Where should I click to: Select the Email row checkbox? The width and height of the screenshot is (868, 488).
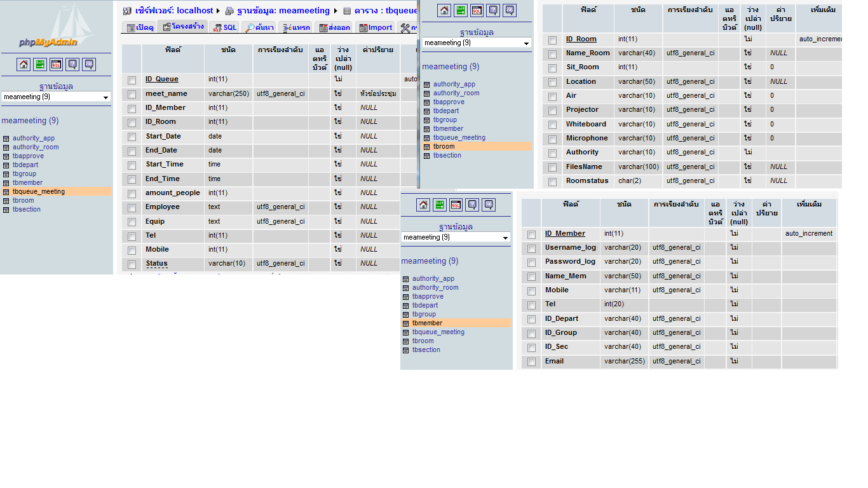(x=531, y=362)
